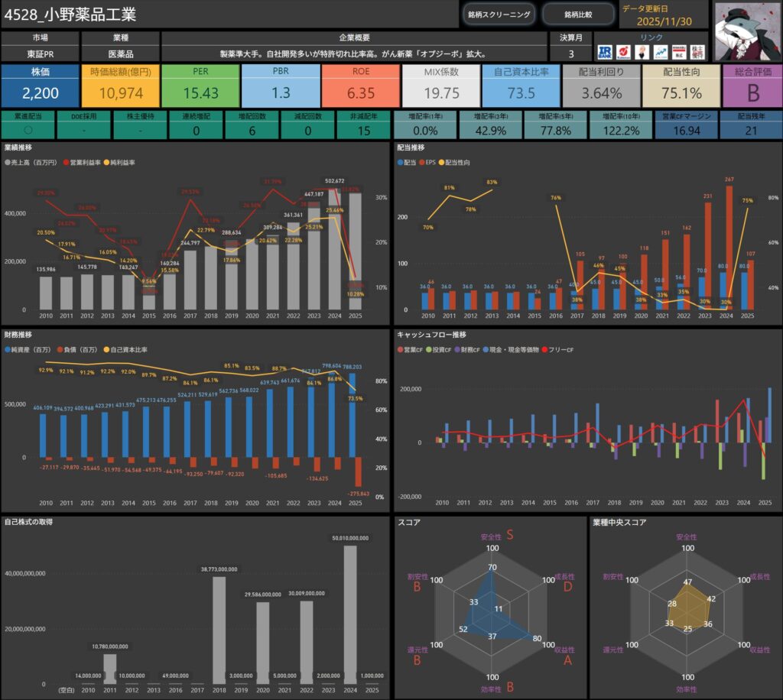Click the 配当利回り 3.64% card

click(x=600, y=86)
